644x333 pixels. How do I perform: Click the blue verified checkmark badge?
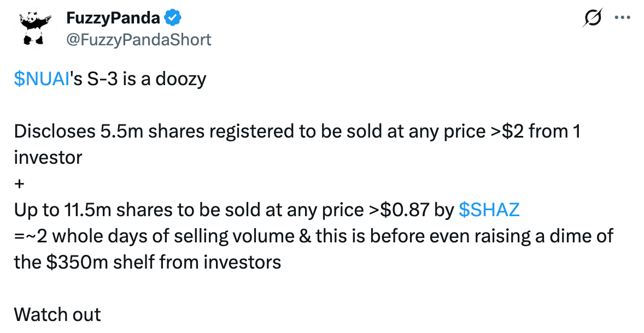click(173, 18)
